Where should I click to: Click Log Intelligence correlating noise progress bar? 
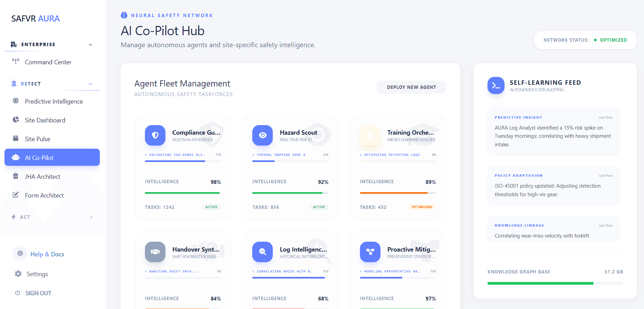click(290, 278)
